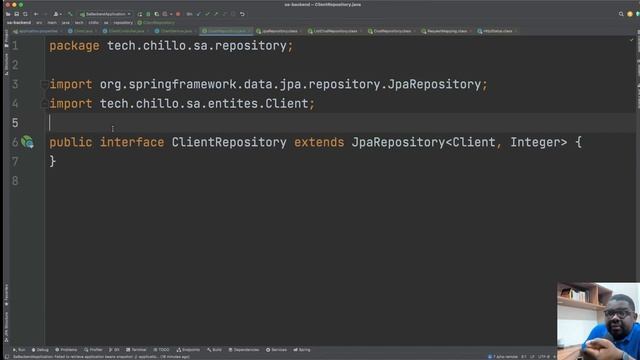Switch to the ClientService.java tab

click(176, 31)
